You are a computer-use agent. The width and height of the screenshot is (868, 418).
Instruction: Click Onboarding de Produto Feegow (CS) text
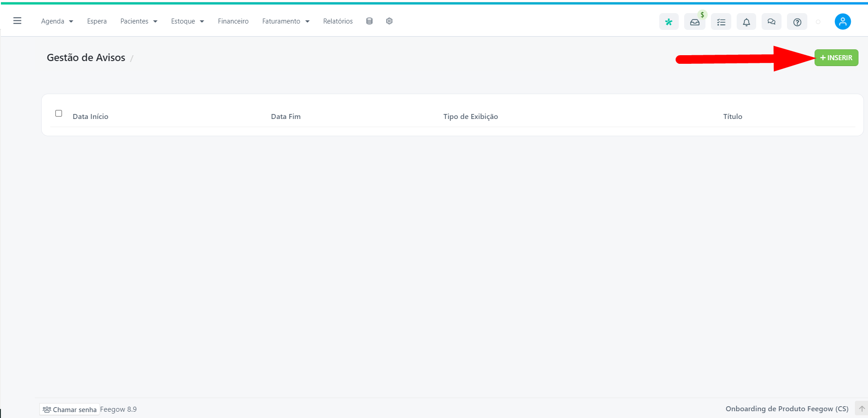tap(787, 409)
